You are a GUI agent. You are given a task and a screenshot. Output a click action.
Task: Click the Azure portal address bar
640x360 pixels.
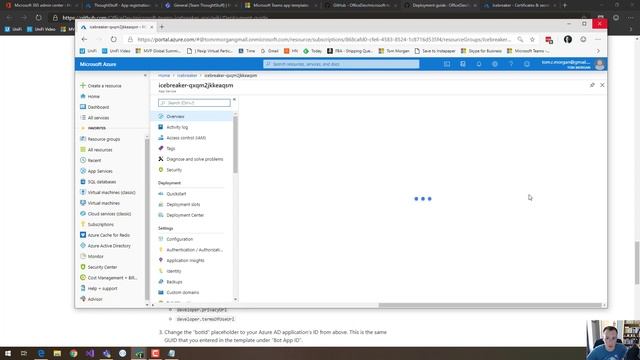tap(324, 40)
